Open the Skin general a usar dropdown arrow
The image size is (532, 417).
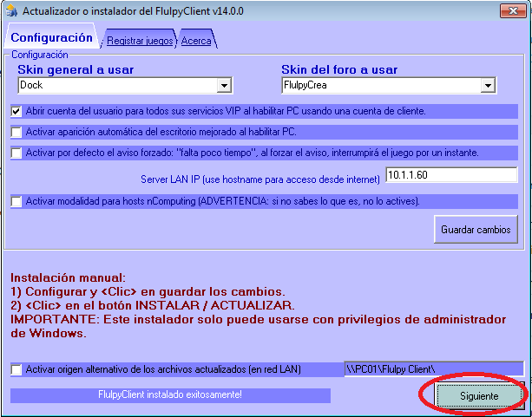pyautogui.click(x=224, y=85)
